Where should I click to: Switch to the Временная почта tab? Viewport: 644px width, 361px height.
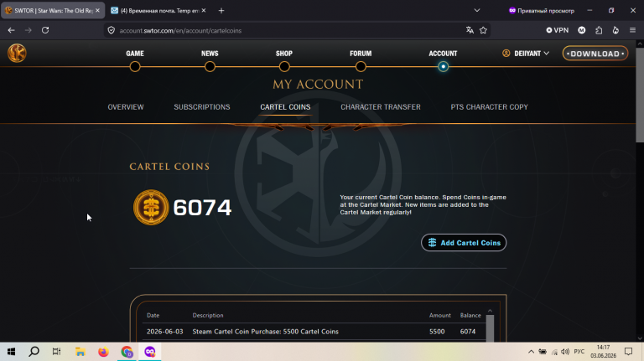coord(158,11)
